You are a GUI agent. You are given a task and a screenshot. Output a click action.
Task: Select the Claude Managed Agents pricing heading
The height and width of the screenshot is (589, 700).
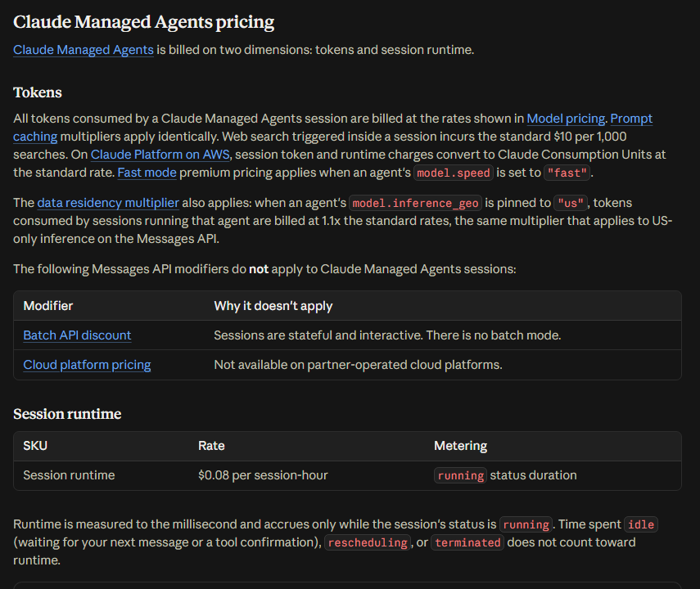[144, 22]
